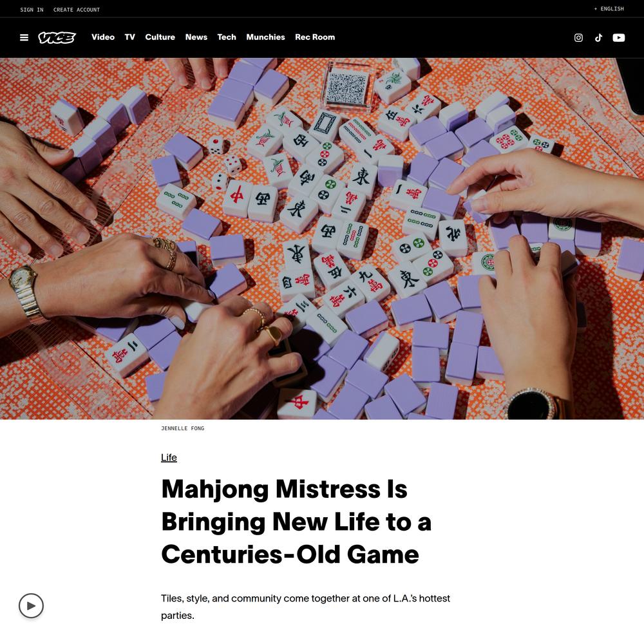Click the VICE logo
This screenshot has height=644, width=644.
pyautogui.click(x=57, y=37)
